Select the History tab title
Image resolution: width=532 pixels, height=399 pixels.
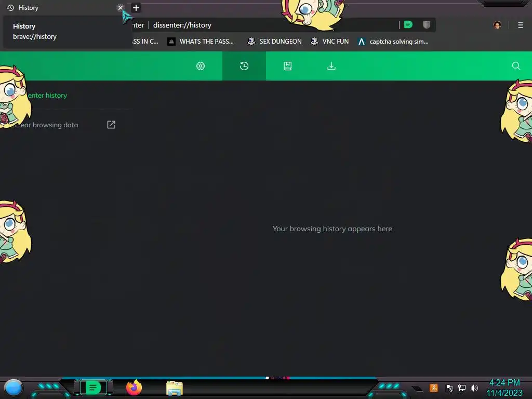coord(29,7)
